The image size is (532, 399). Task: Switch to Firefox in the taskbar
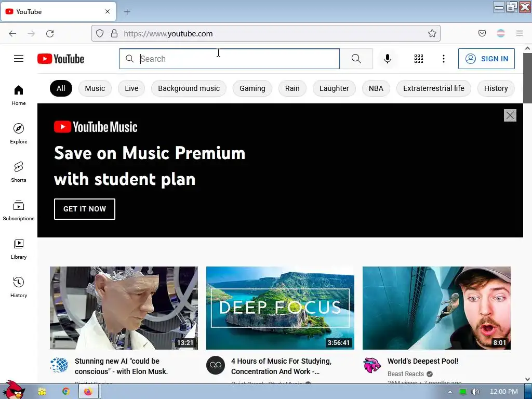tap(88, 392)
